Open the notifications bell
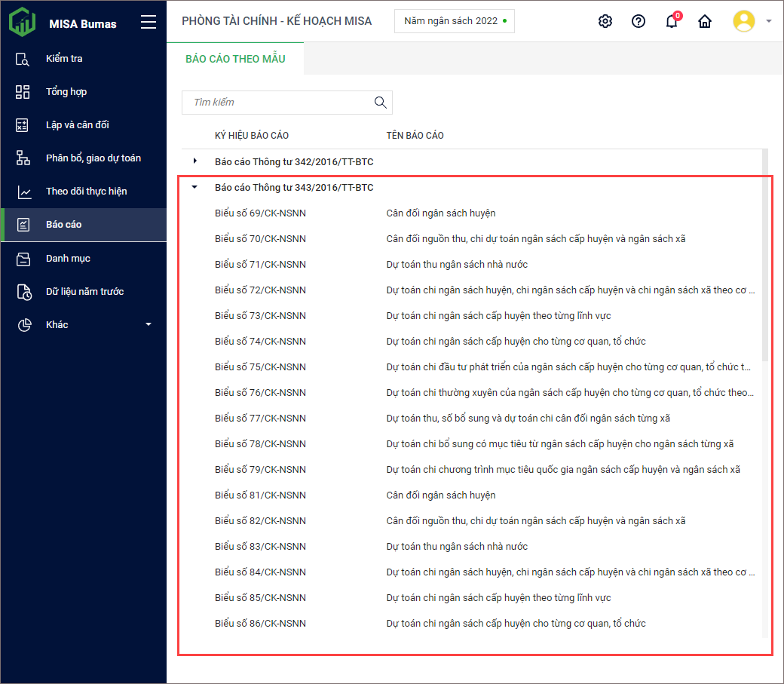The width and height of the screenshot is (784, 684). coord(671,21)
